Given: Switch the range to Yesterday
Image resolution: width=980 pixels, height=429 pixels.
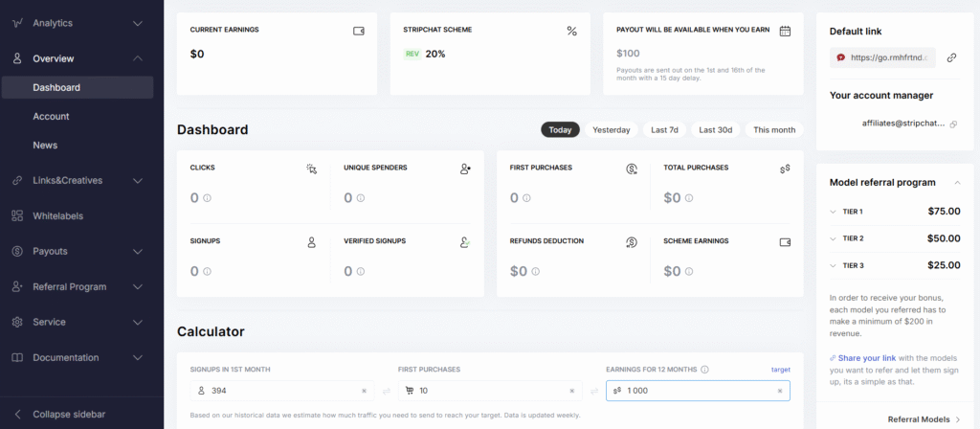Looking at the screenshot, I should (x=611, y=130).
